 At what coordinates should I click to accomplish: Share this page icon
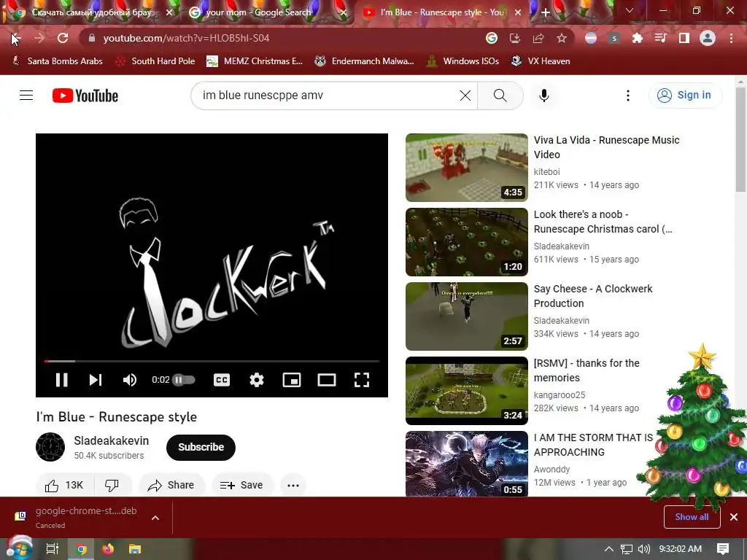pos(538,38)
